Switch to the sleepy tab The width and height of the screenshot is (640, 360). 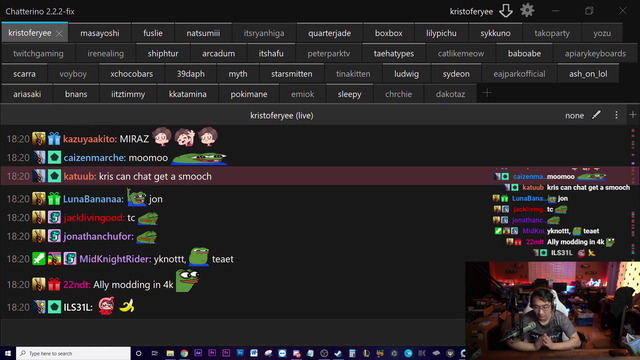point(349,94)
